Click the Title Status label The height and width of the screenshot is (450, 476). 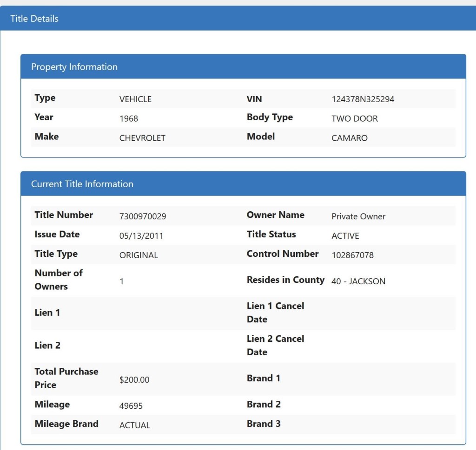pyautogui.click(x=271, y=234)
